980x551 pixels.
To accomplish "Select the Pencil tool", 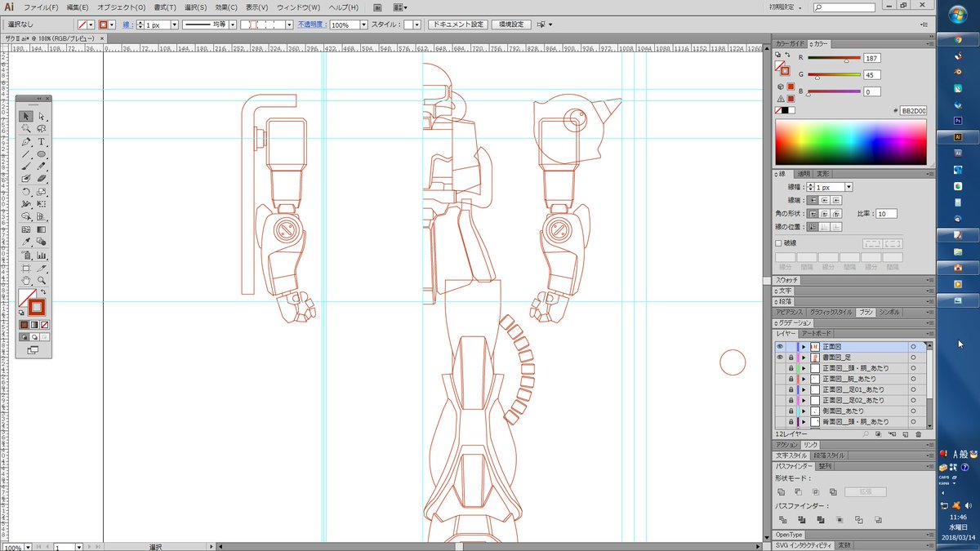I will pos(42,167).
